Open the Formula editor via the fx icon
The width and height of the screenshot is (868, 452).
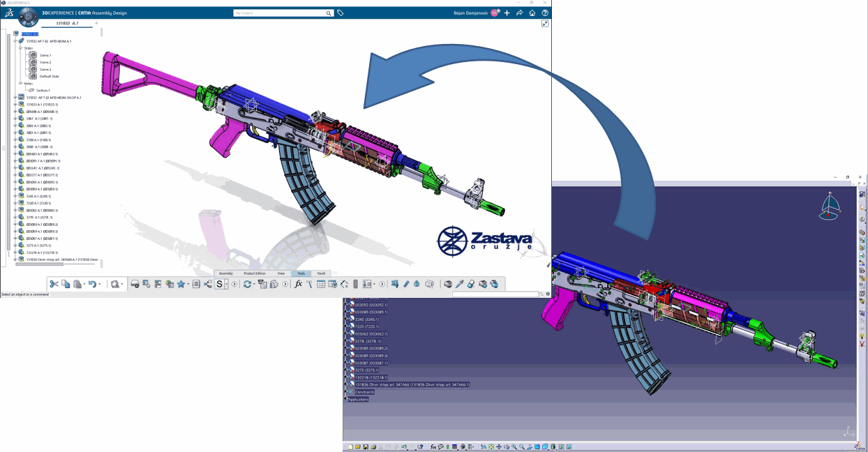tap(299, 284)
